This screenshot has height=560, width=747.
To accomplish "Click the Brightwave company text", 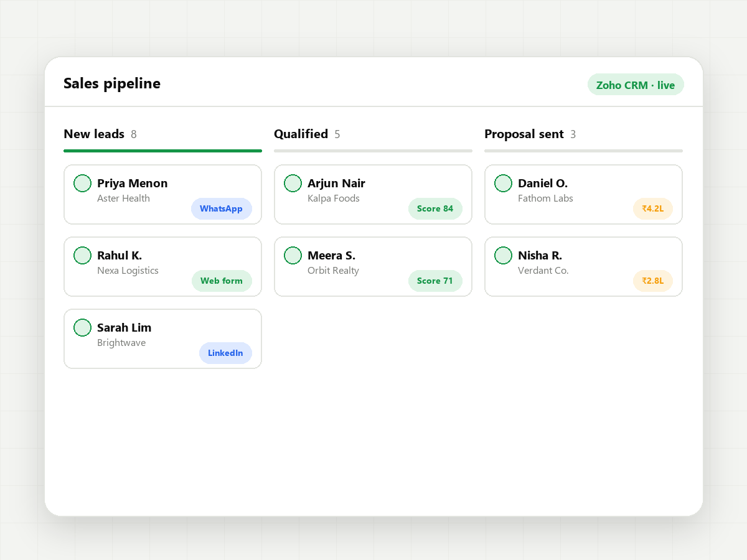I will (x=121, y=343).
